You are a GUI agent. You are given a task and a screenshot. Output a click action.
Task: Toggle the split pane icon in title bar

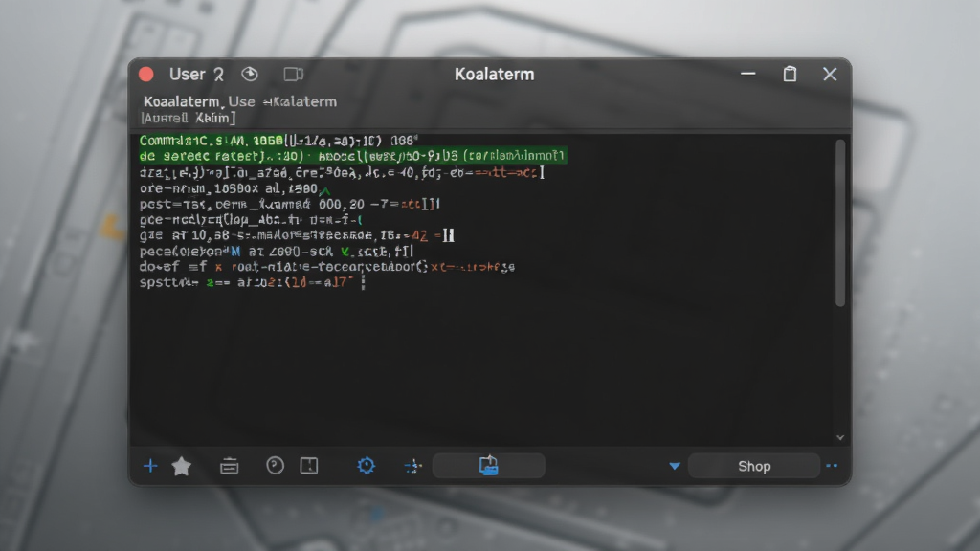293,75
